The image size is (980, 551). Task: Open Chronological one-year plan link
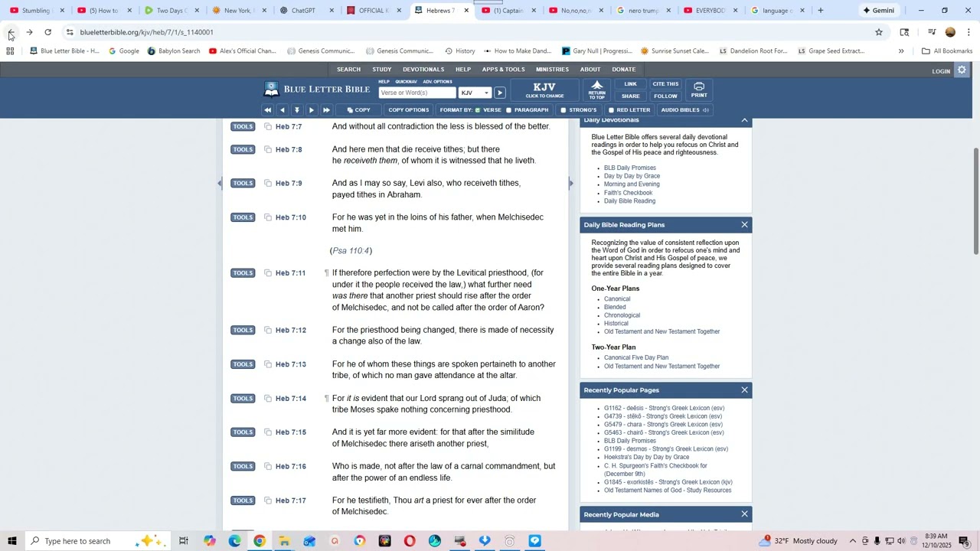click(x=622, y=315)
